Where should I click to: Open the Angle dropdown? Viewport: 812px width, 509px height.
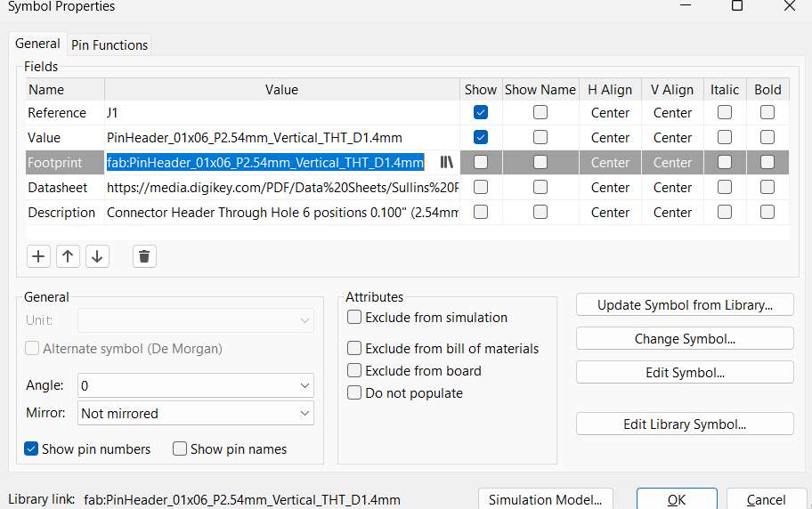195,385
